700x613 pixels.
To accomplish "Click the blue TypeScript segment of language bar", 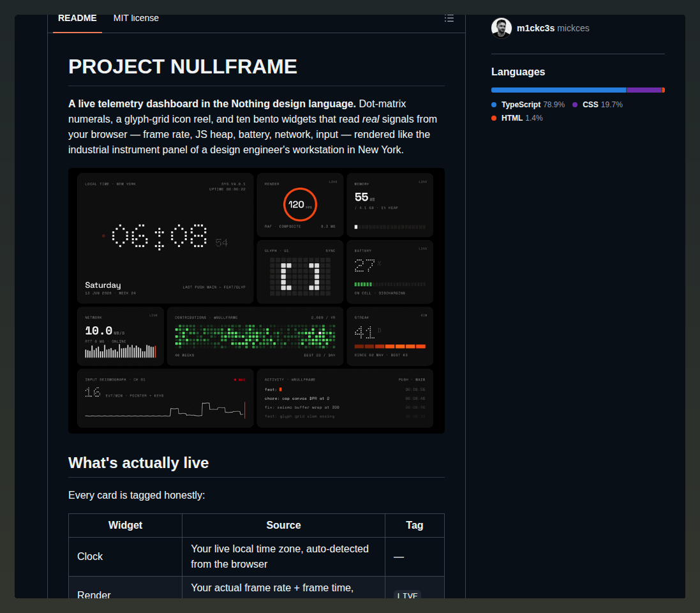I will tap(558, 90).
